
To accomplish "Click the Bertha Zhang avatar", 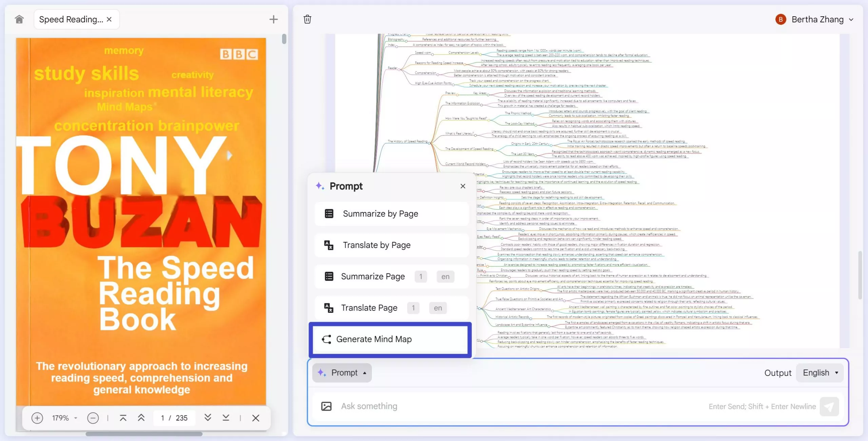I will tap(781, 19).
